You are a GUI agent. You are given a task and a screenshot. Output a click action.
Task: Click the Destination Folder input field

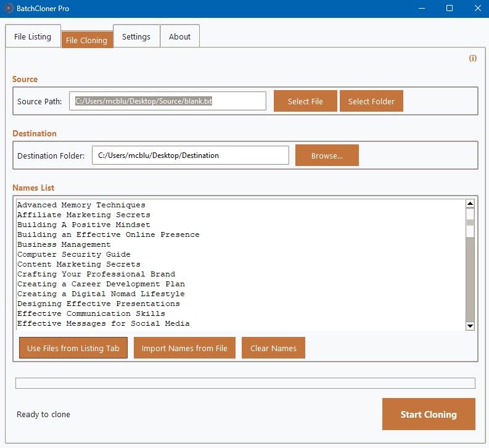(191, 156)
